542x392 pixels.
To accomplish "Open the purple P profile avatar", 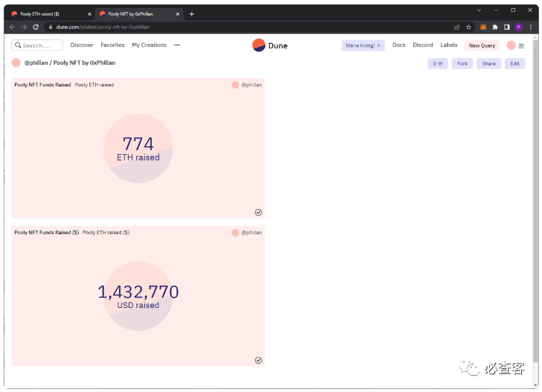I will point(518,27).
